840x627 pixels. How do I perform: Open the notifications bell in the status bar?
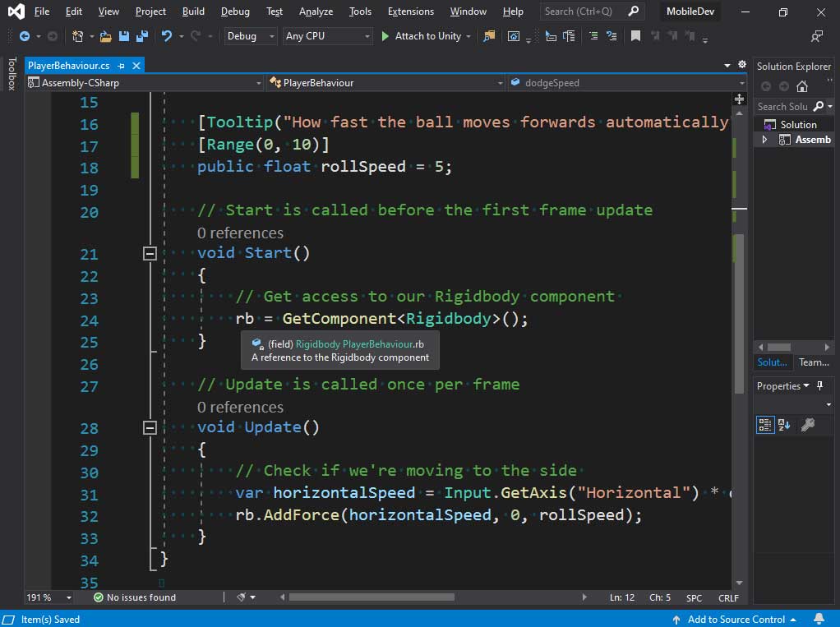click(x=819, y=619)
